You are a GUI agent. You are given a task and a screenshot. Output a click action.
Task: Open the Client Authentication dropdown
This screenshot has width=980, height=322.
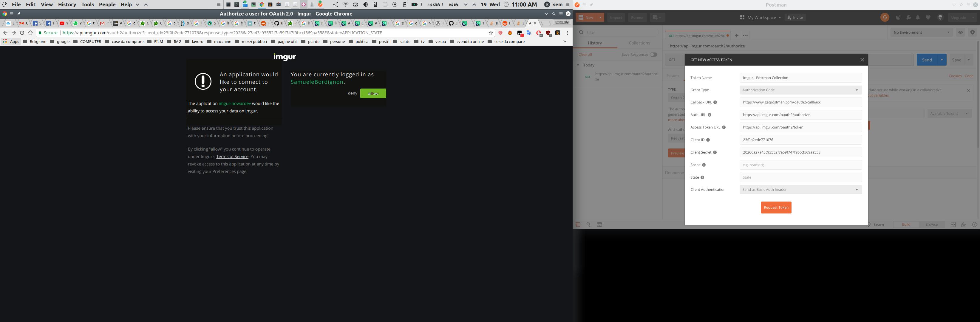(800, 190)
